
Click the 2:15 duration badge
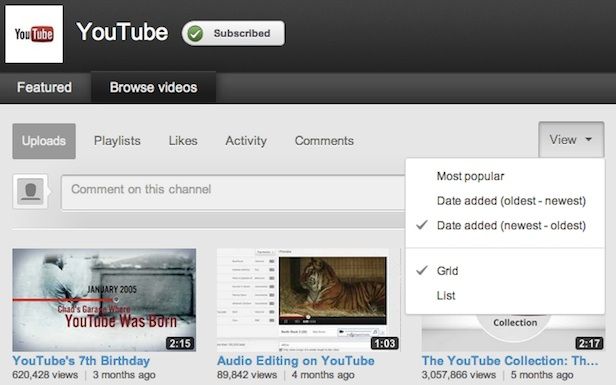point(180,343)
